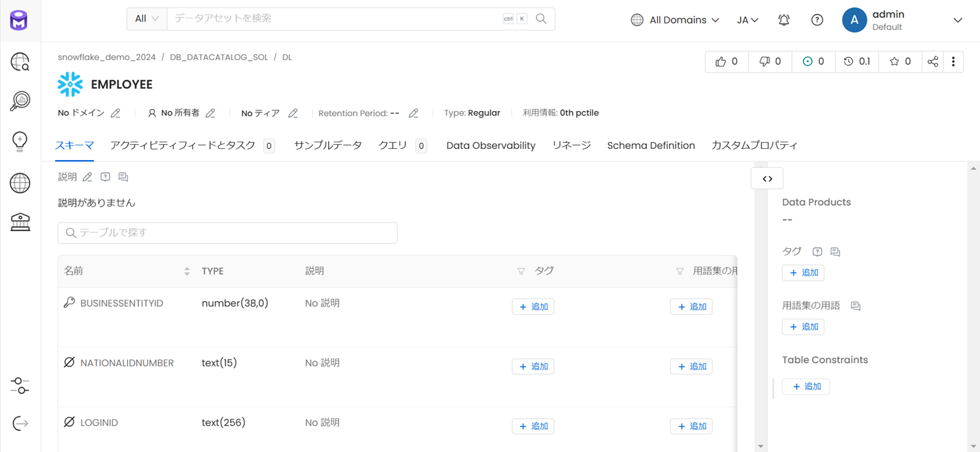The height and width of the screenshot is (452, 980).
Task: Open the JA language dropdown
Action: [x=747, y=20]
